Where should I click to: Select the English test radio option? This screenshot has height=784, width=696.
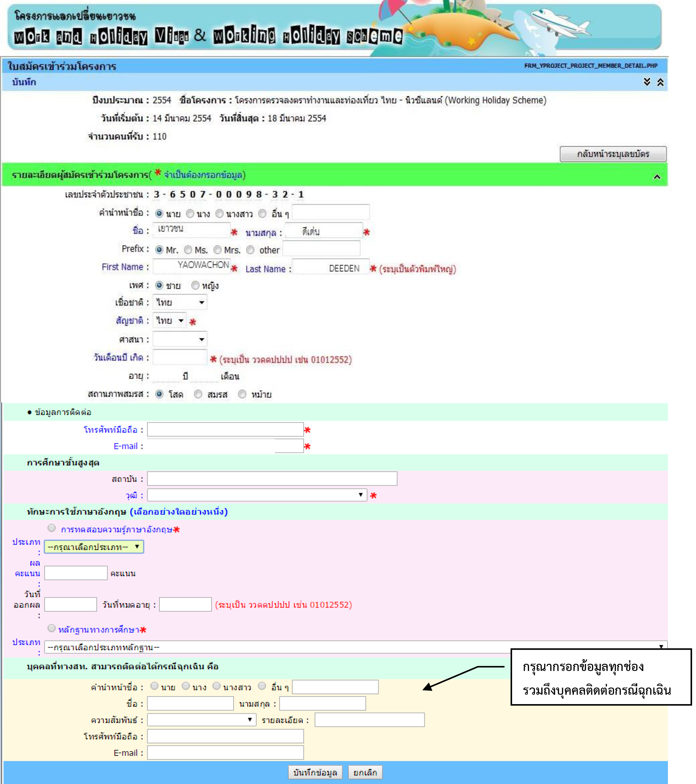click(x=52, y=528)
